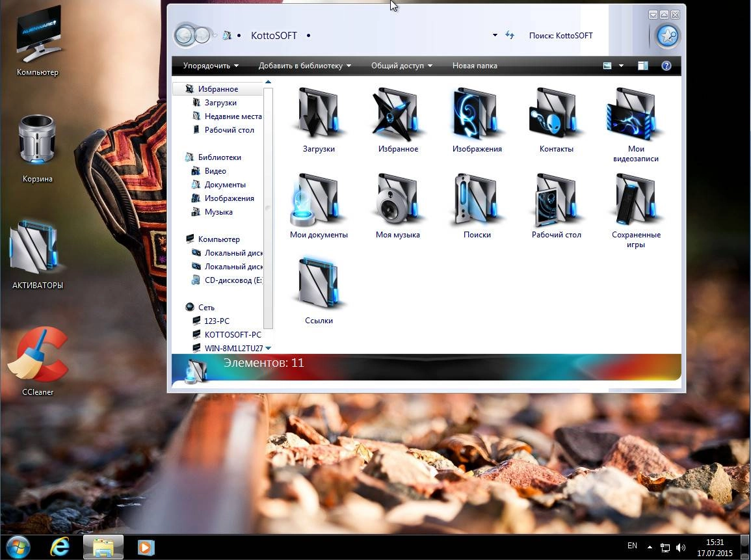
Task: Launch CCleaner from the desktop
Action: click(x=38, y=362)
